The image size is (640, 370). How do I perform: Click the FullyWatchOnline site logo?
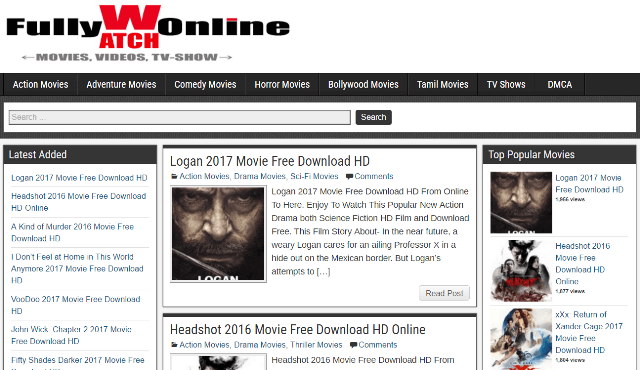point(148,33)
